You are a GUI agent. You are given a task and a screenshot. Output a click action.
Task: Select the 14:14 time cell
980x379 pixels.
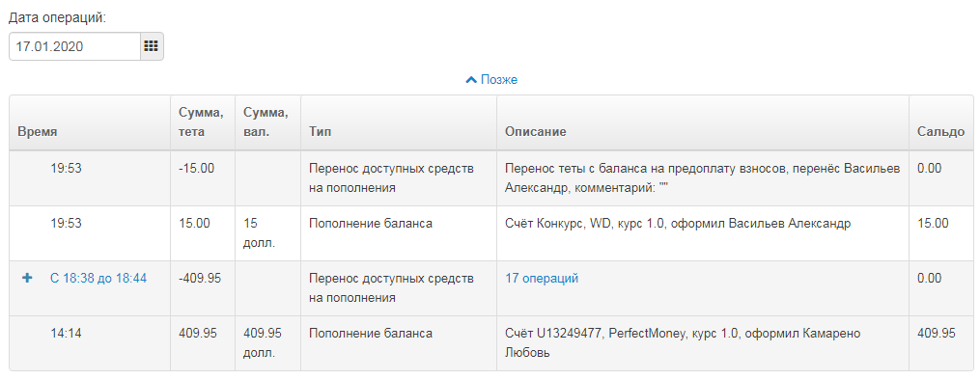90,343
